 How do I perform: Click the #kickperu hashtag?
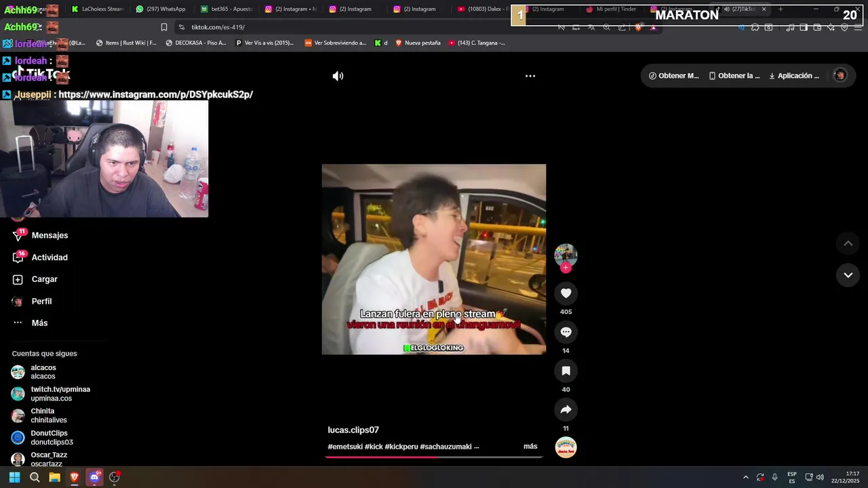coord(401,447)
